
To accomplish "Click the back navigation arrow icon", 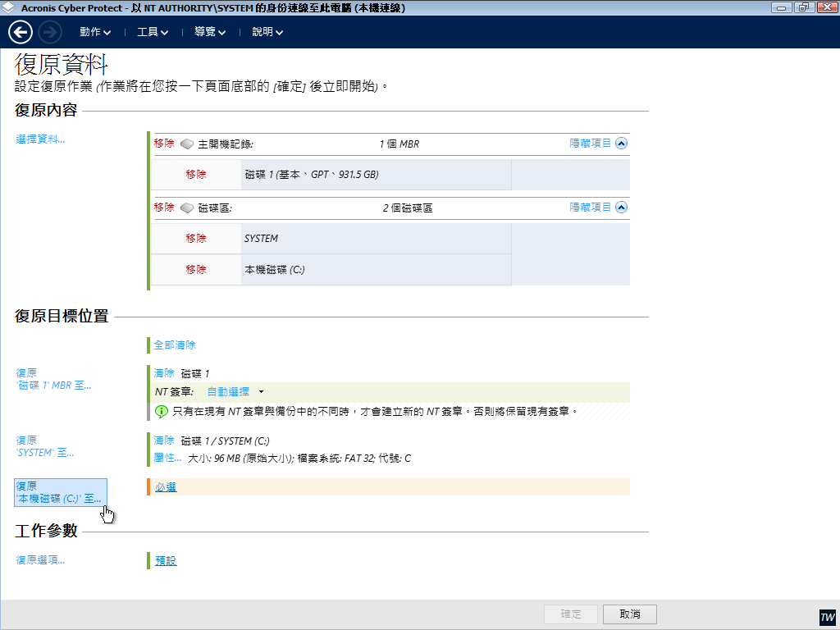I will pos(21,32).
